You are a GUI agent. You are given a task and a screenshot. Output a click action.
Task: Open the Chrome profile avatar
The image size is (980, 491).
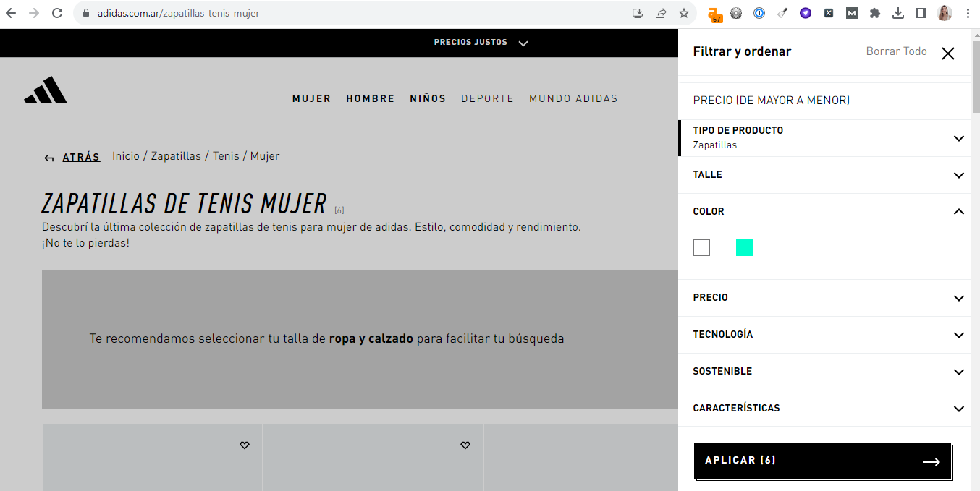pos(945,13)
